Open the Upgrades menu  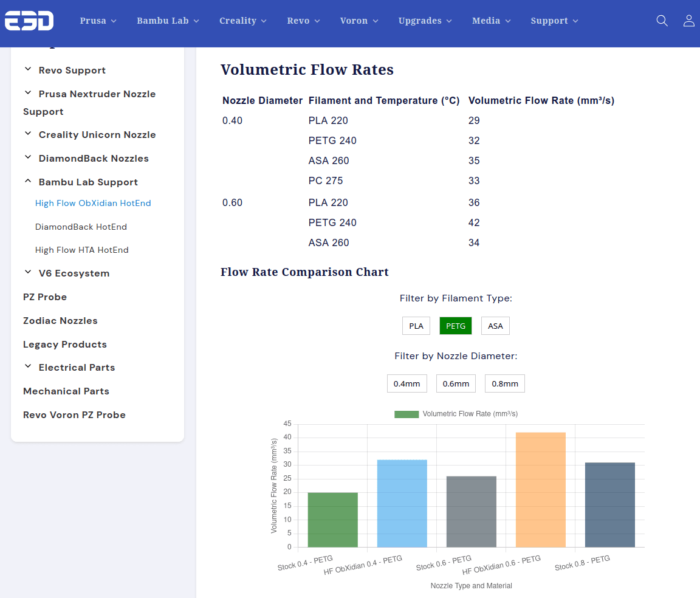pos(425,21)
